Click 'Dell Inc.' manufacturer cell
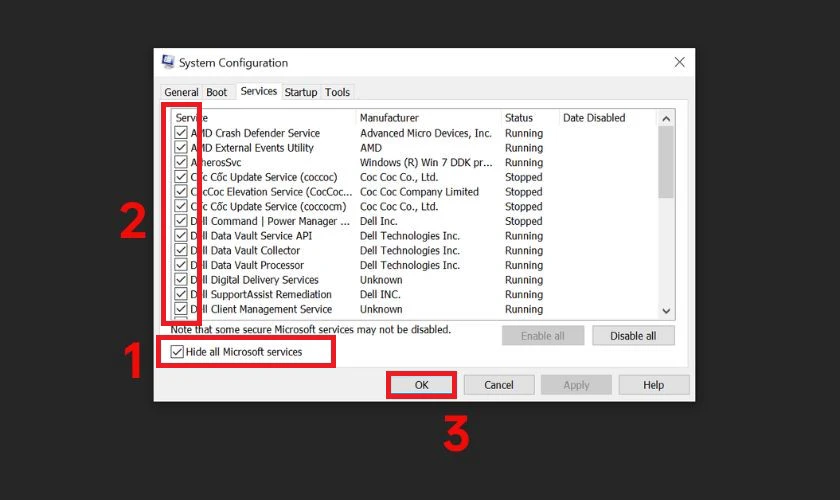Viewport: 840px width, 500px height. tap(378, 221)
